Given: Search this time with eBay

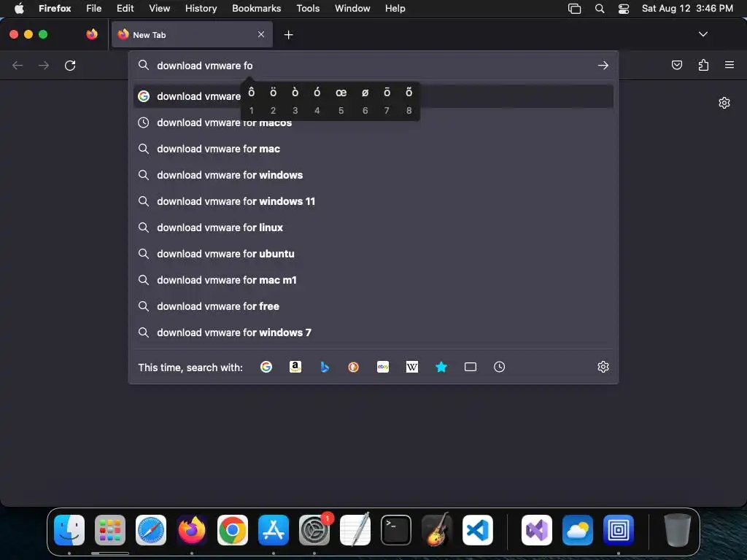Looking at the screenshot, I should (383, 367).
